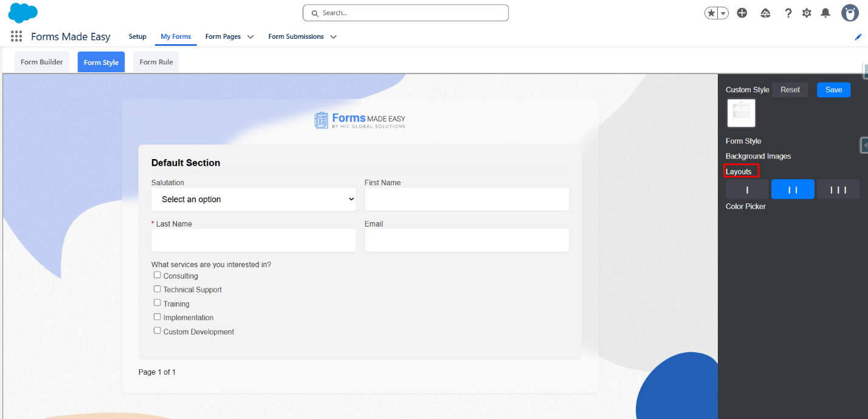Expand the Background Images section
Viewport: 868px width, 419px height.
click(x=758, y=156)
